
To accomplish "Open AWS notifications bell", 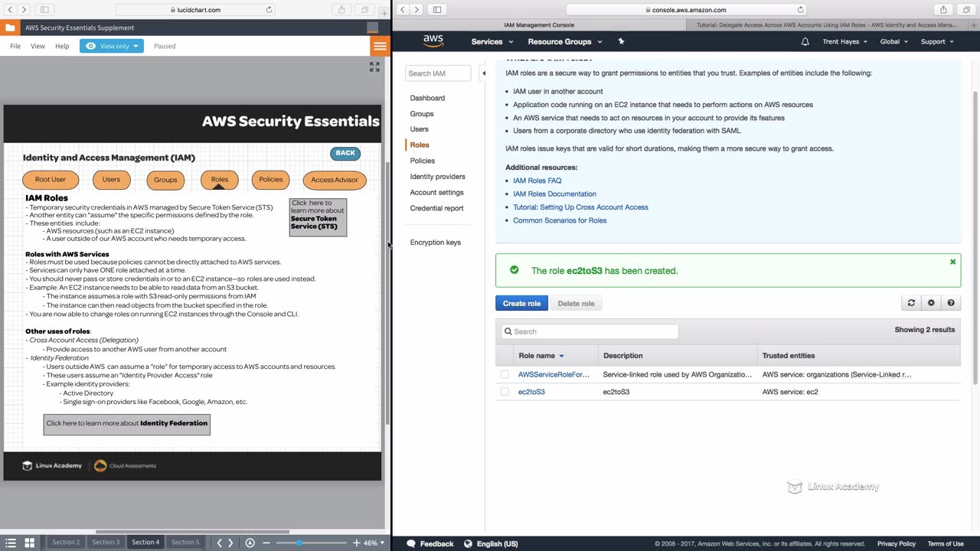I will click(x=805, y=41).
